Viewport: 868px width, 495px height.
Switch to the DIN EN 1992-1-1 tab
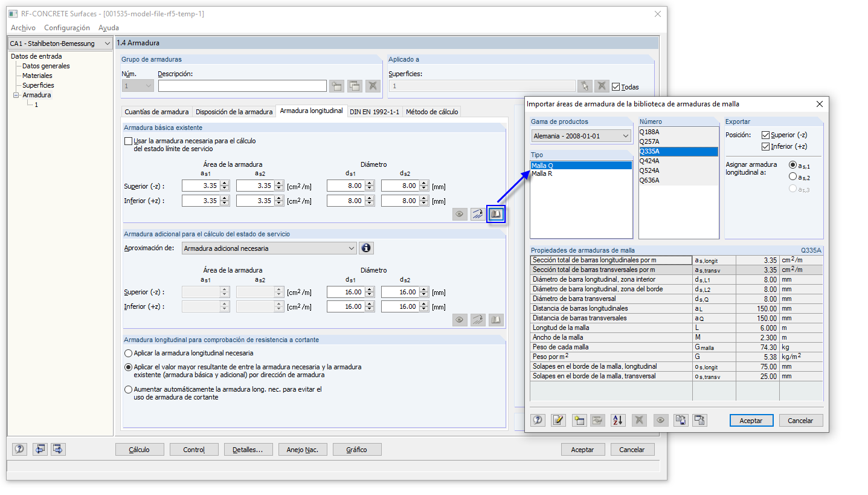[x=375, y=112]
